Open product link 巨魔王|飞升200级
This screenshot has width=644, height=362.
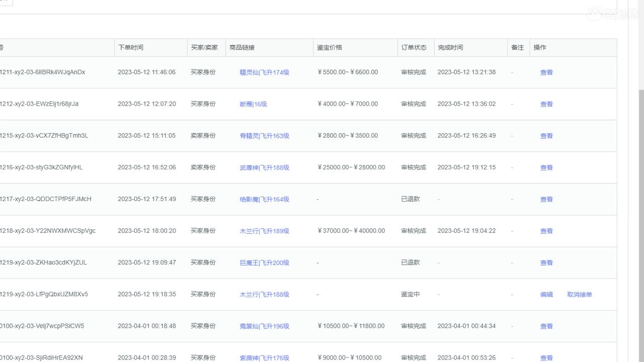(x=264, y=262)
